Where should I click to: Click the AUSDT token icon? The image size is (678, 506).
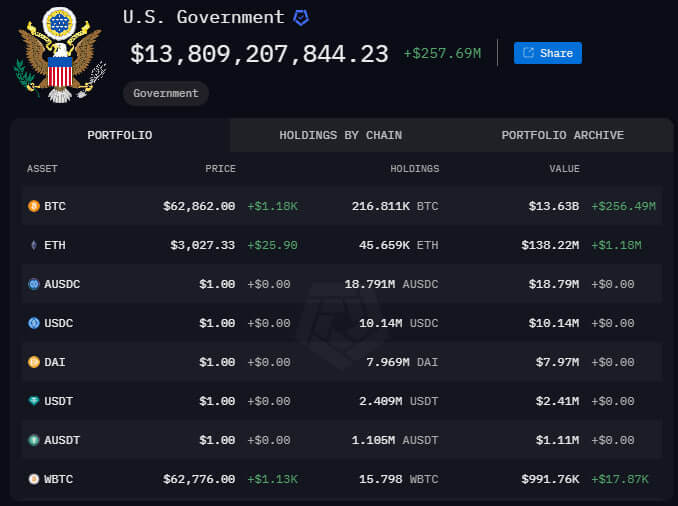click(x=34, y=440)
